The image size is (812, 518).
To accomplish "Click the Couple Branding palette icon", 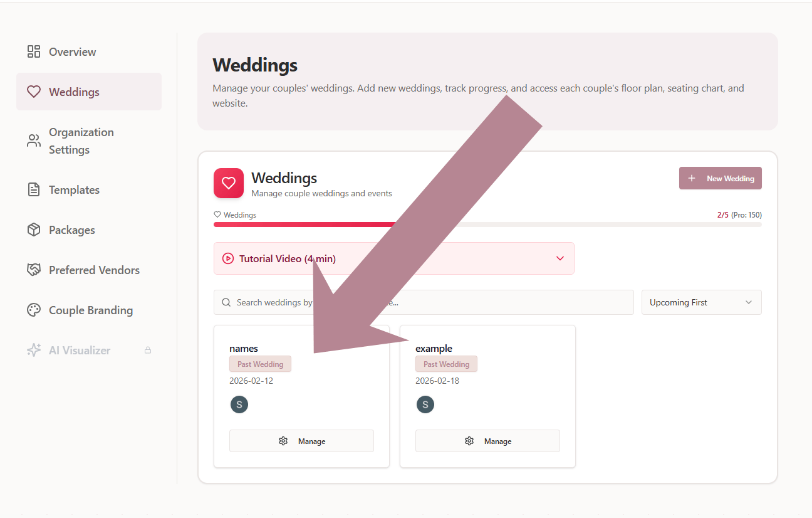I will coord(34,310).
